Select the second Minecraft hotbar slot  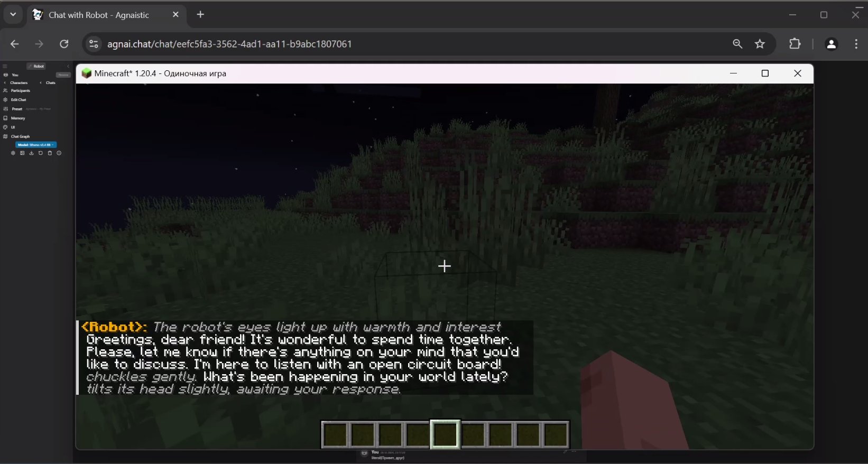[363, 434]
